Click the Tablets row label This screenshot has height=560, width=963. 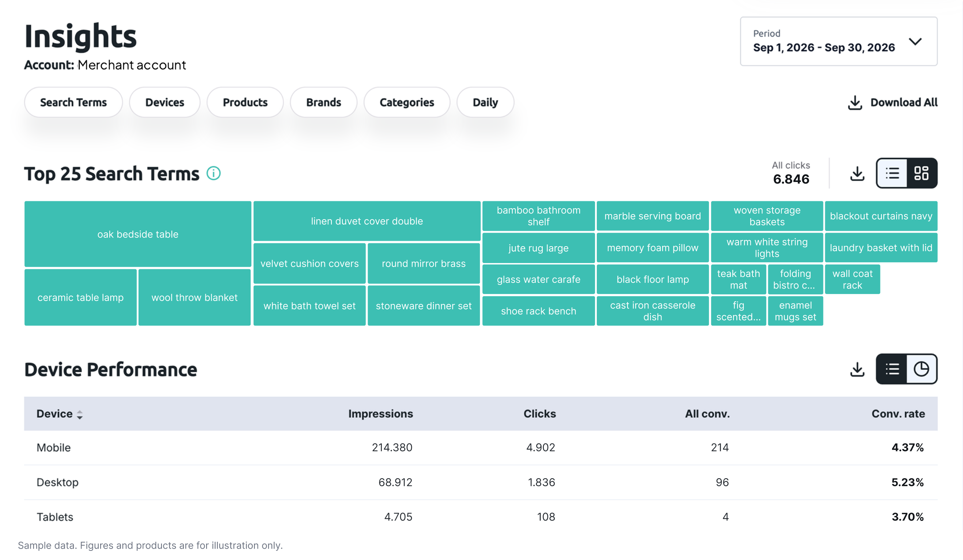(x=55, y=517)
